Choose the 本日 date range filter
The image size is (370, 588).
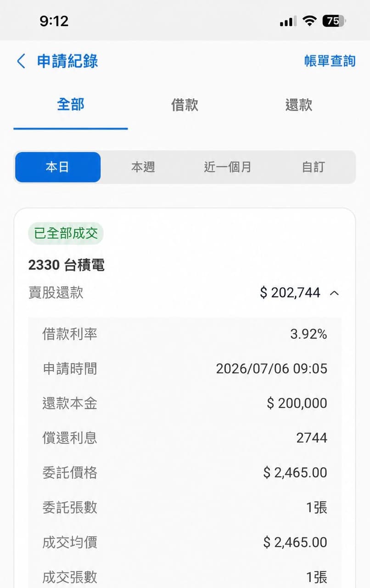click(58, 167)
